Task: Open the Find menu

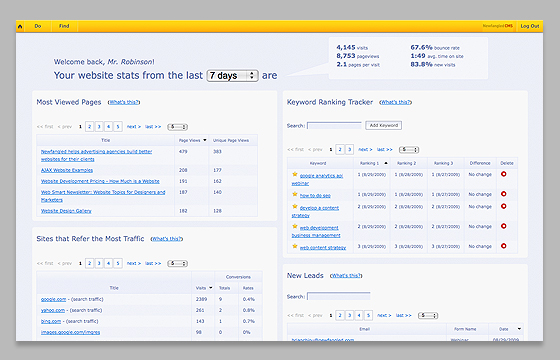Action: point(64,26)
